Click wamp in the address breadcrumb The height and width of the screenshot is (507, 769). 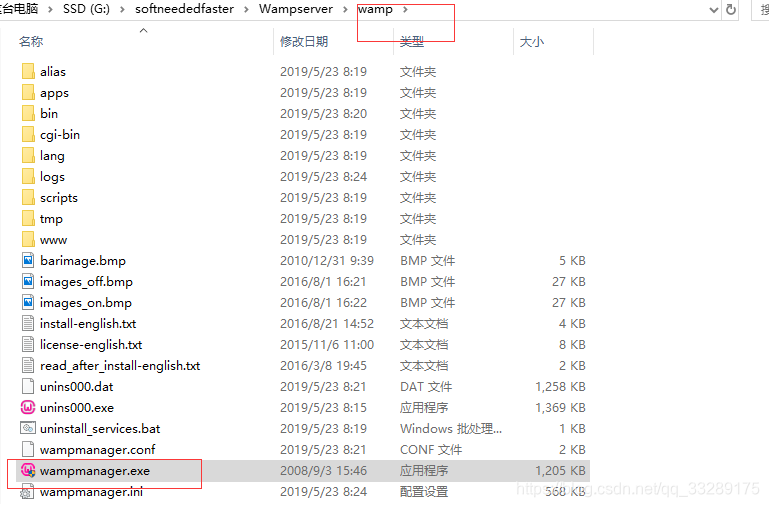tap(375, 9)
